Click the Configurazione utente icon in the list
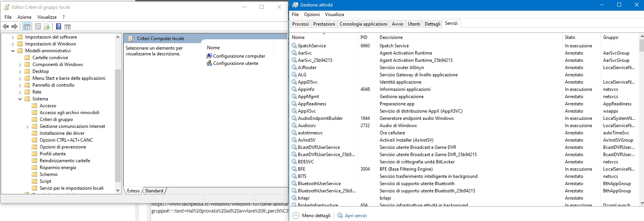 point(209,63)
